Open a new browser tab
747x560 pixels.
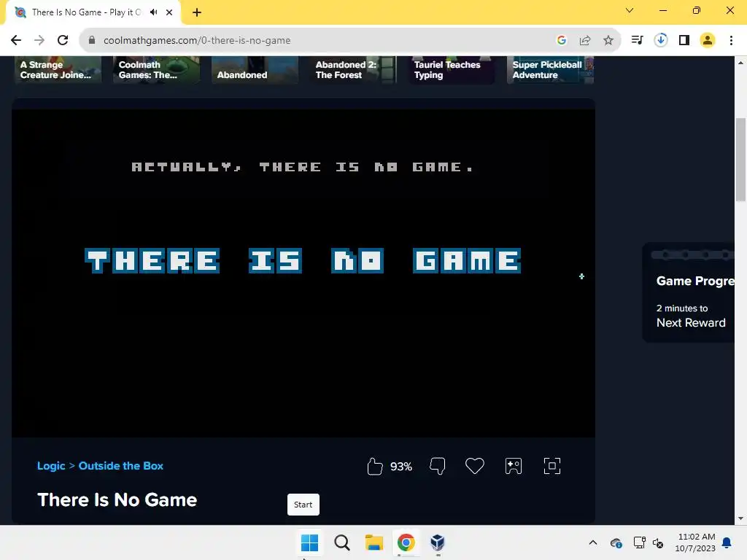(197, 12)
